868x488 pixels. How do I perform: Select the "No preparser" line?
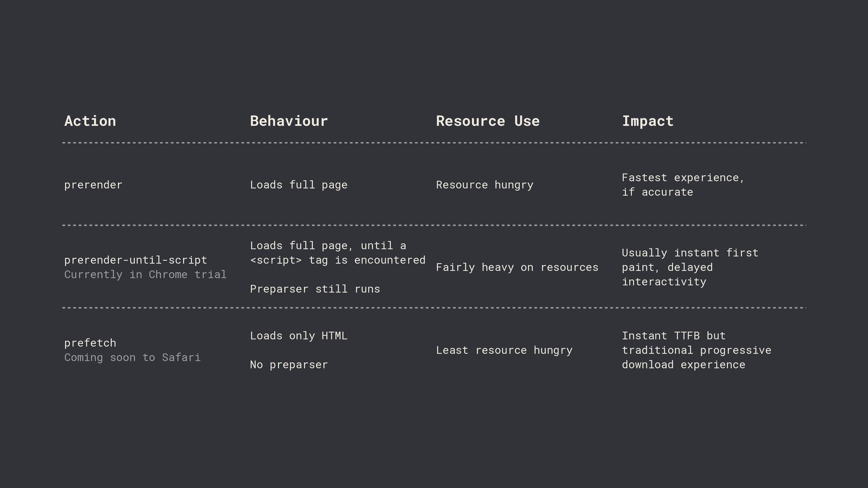tap(288, 365)
